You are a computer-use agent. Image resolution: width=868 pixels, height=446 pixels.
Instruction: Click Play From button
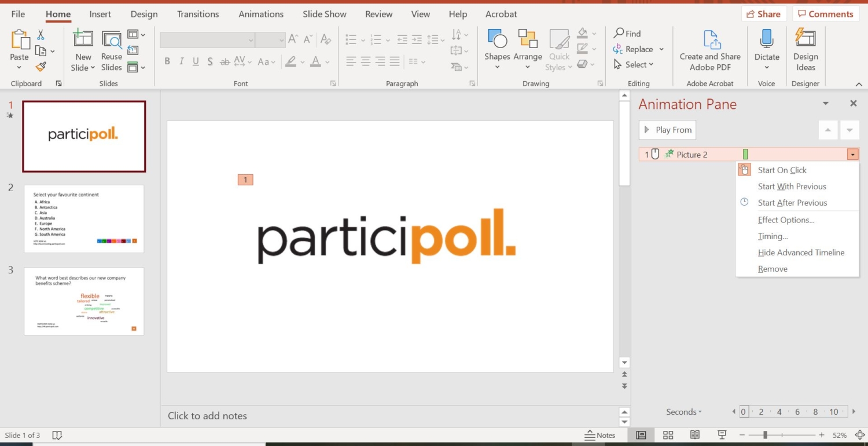tap(667, 130)
